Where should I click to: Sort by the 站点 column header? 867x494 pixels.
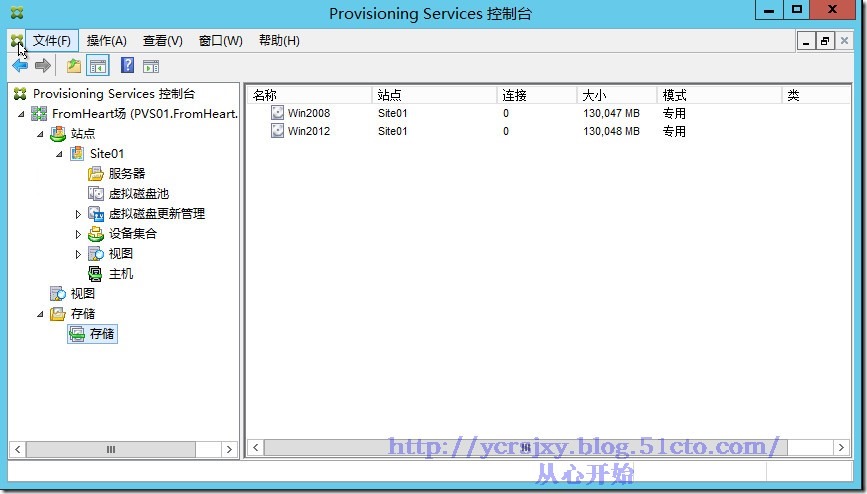pos(434,95)
